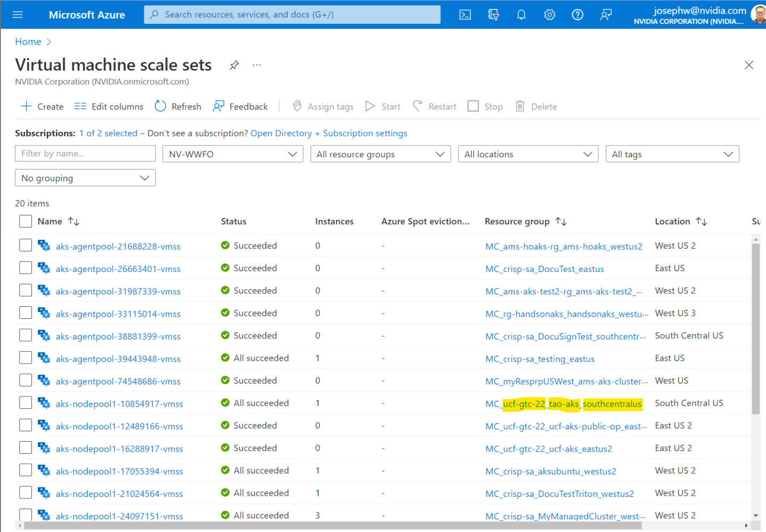The image size is (766, 532).
Task: Open the Cloud Shell icon
Action: point(465,15)
